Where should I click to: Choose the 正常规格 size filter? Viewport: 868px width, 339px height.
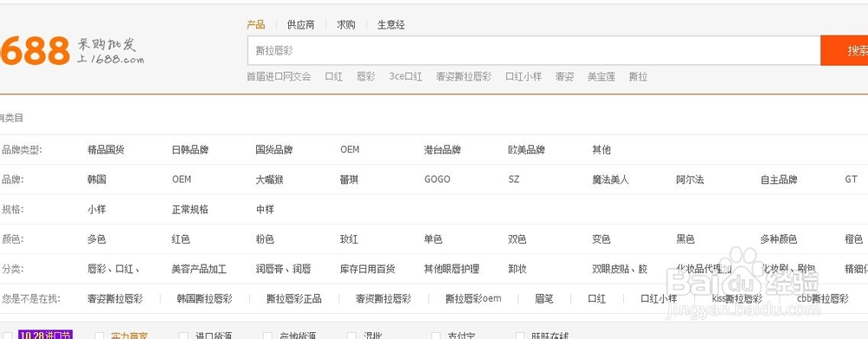point(190,210)
